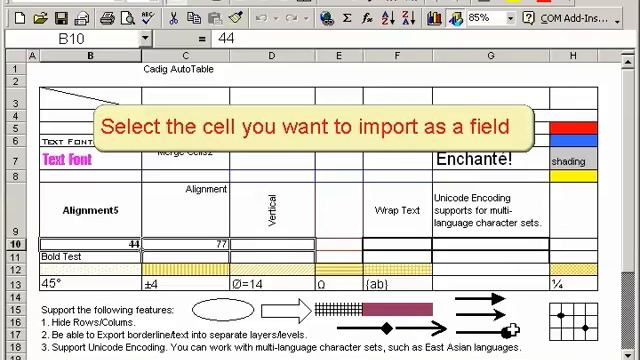This screenshot has height=360, width=640.
Task: Create a new blank workbook
Action: click(20, 18)
